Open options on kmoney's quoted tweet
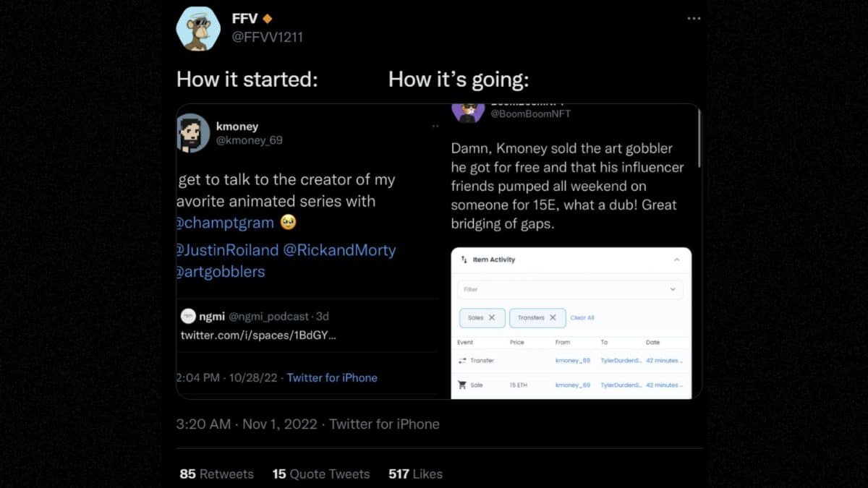The height and width of the screenshot is (488, 868). (435, 125)
